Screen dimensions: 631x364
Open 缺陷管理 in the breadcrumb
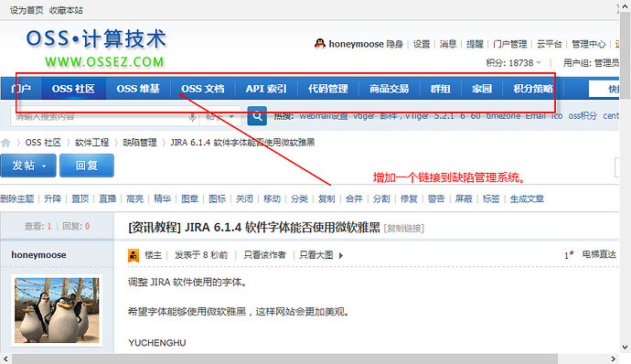(x=140, y=143)
